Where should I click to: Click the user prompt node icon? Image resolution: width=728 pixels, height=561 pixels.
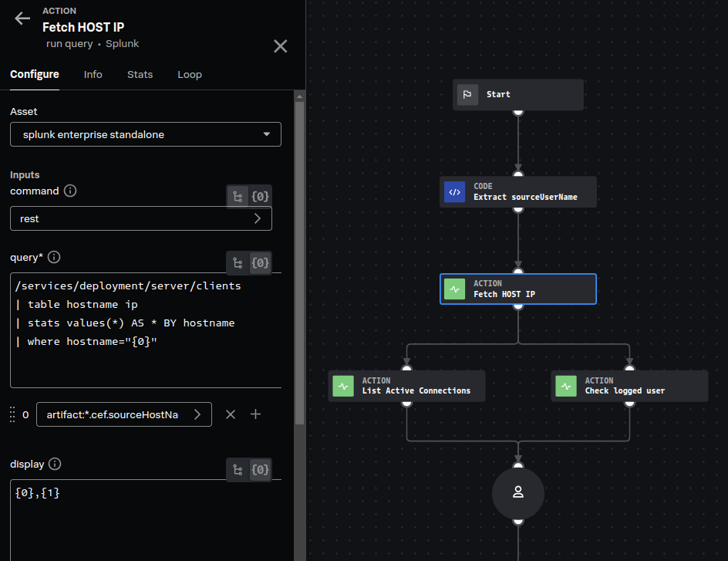[518, 492]
